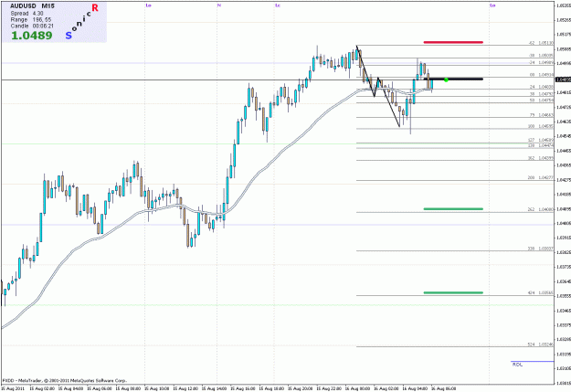The width and height of the screenshot is (571, 392).
Task: Click the 100 Fibonacci level label
Action: tap(541, 126)
